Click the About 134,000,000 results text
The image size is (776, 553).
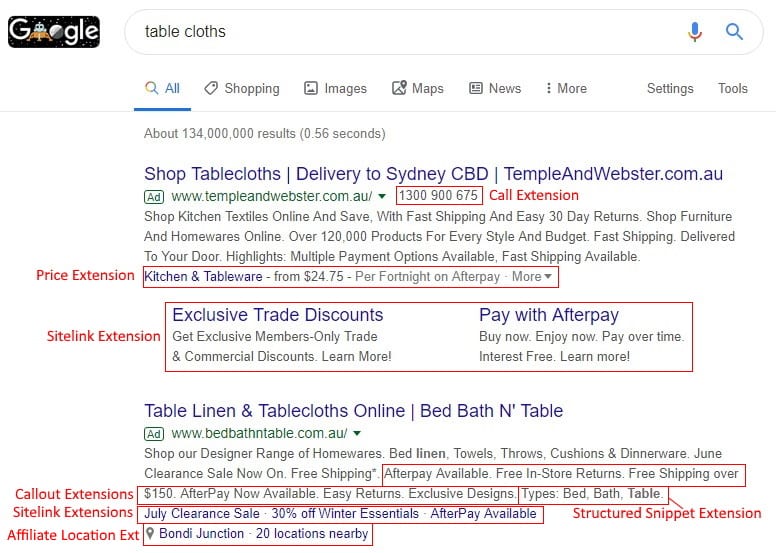[265, 134]
